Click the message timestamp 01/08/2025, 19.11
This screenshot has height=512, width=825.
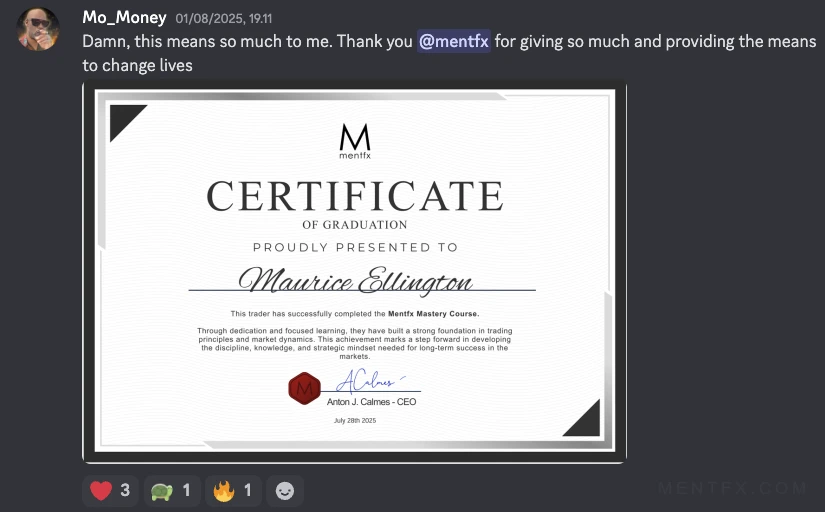[x=224, y=18]
